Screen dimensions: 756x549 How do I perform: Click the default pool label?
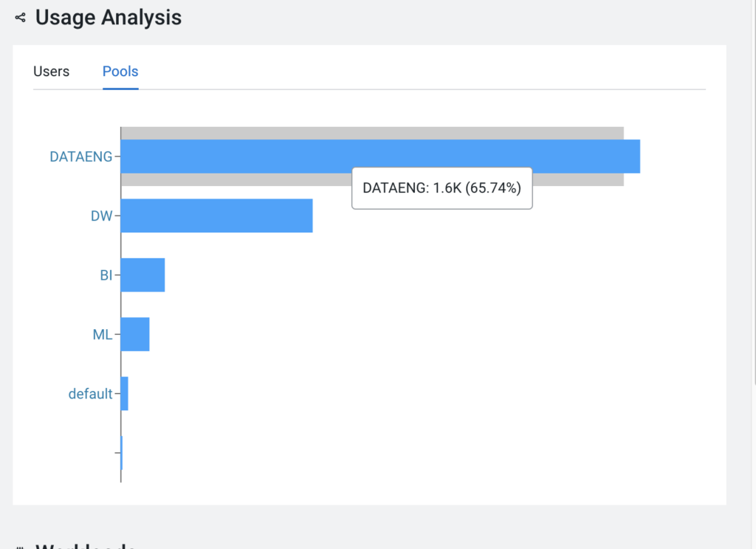coord(90,394)
